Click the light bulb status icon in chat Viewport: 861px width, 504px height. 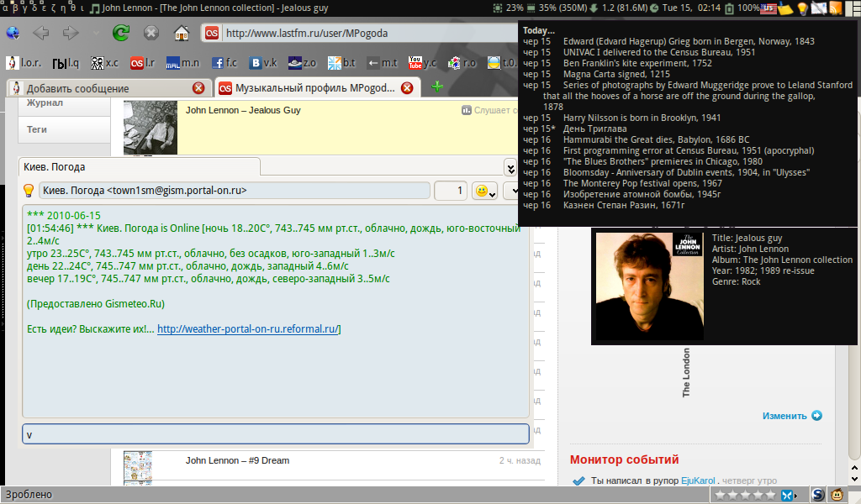pyautogui.click(x=29, y=191)
